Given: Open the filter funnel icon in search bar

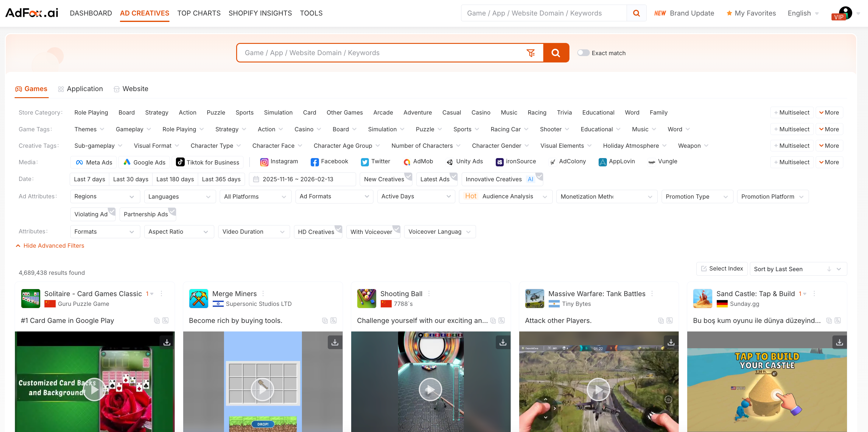Looking at the screenshot, I should tap(530, 53).
